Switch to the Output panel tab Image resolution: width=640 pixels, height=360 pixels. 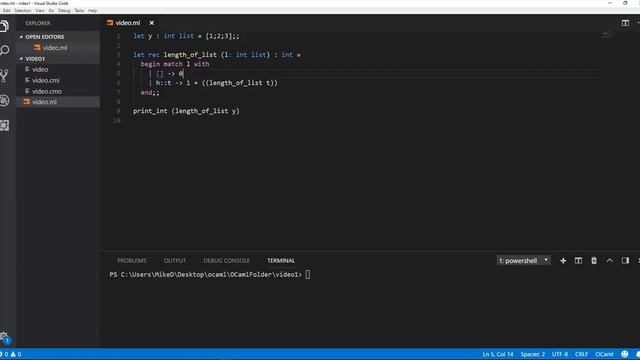click(175, 260)
